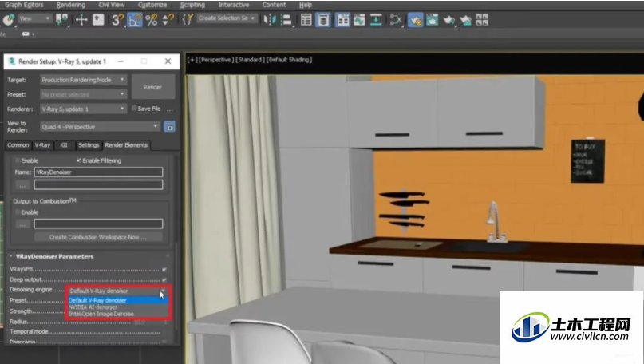The height and width of the screenshot is (364, 644).
Task: Open the Rendering menu
Action: pos(71,5)
